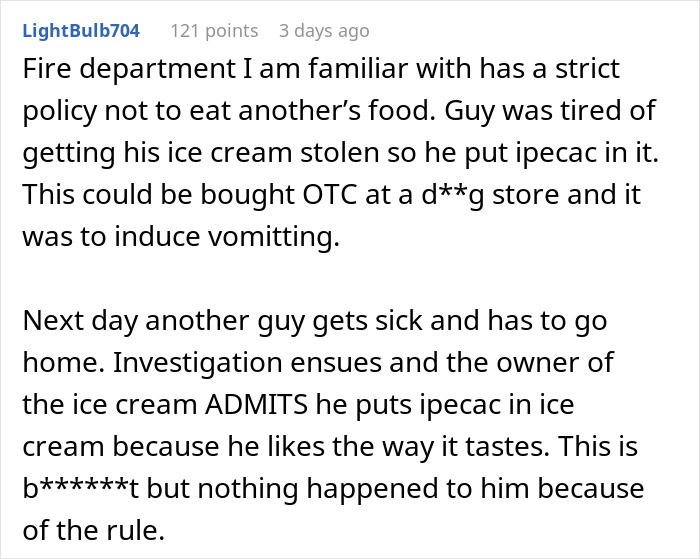
Task: Open the "3 days ago" timestamp permalink
Action: [324, 31]
